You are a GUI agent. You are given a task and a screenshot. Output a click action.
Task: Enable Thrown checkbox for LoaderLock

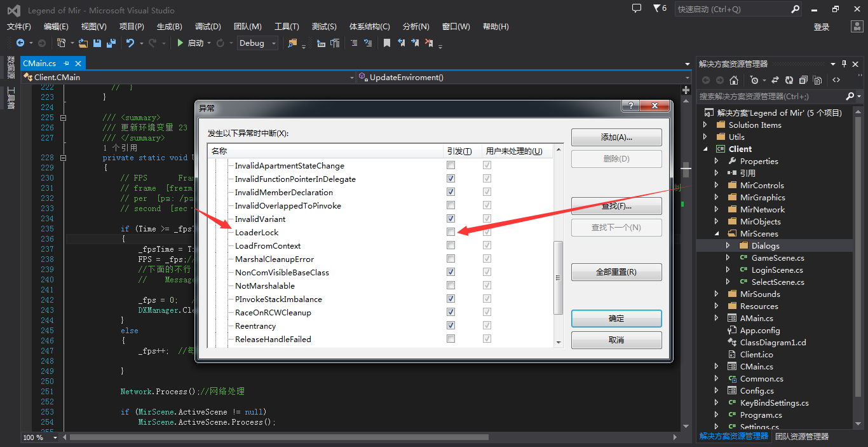pos(451,232)
